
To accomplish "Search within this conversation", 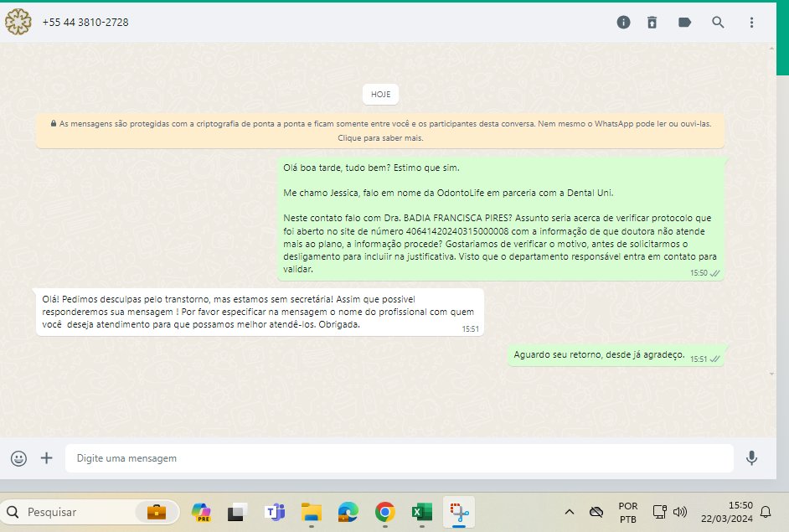I will [718, 22].
